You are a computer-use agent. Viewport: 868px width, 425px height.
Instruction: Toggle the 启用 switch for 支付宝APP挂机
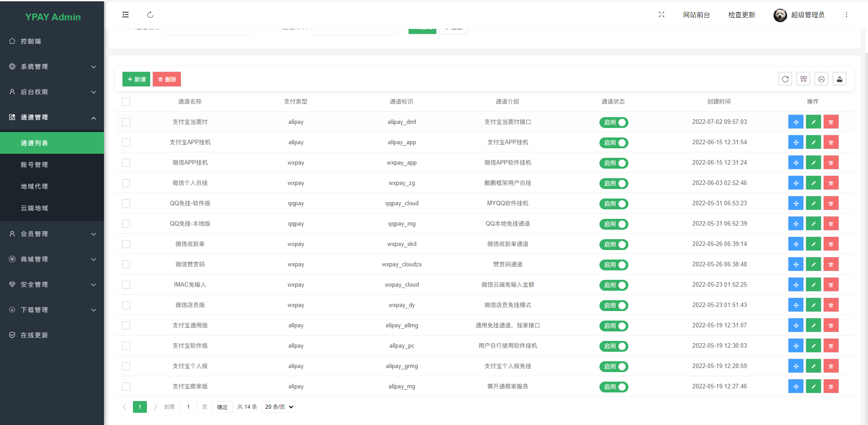pyautogui.click(x=613, y=143)
